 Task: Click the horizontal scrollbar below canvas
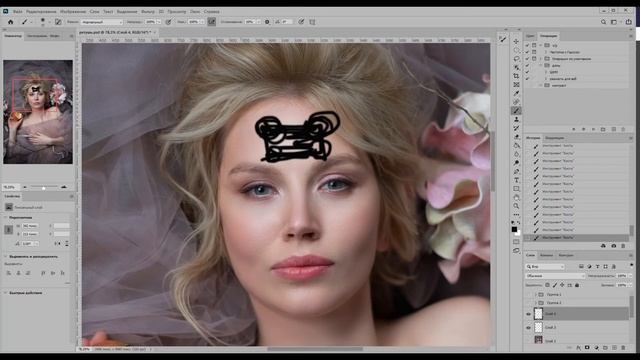(x=315, y=349)
